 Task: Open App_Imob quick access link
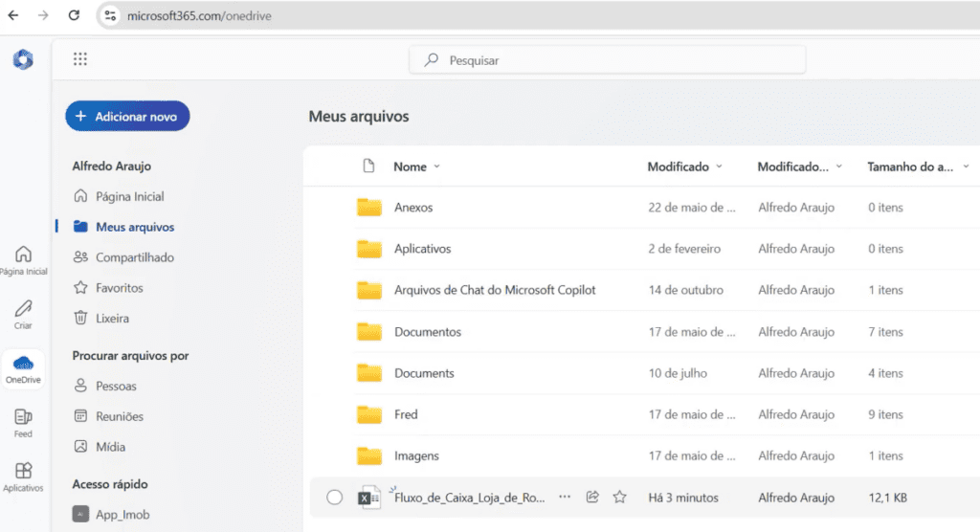pos(122,515)
